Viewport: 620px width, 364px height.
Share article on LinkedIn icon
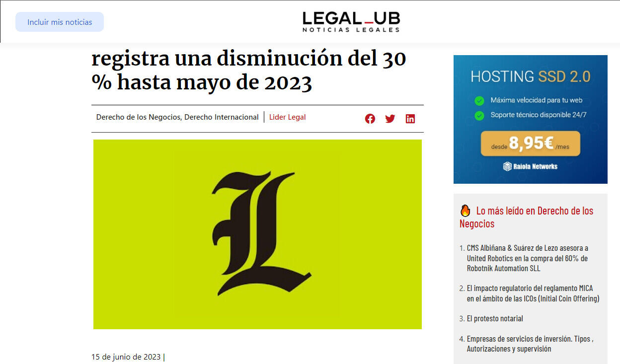click(x=410, y=119)
